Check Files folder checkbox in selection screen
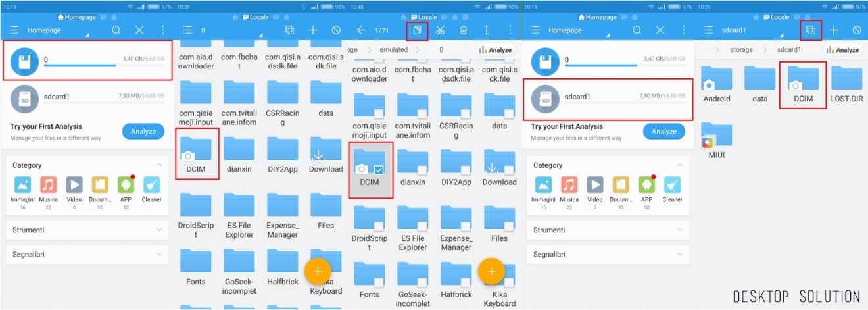The width and height of the screenshot is (868, 310). point(509,226)
